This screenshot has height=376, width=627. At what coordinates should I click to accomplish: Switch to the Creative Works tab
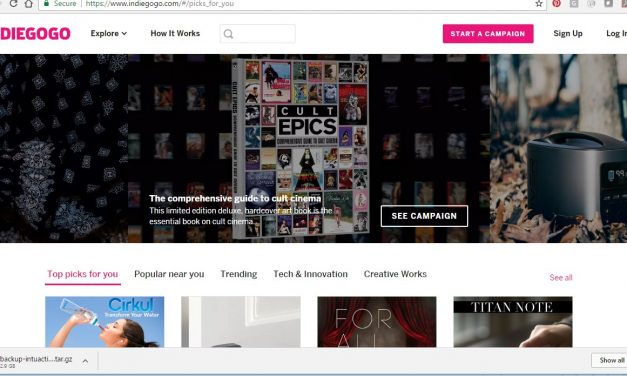coord(395,274)
